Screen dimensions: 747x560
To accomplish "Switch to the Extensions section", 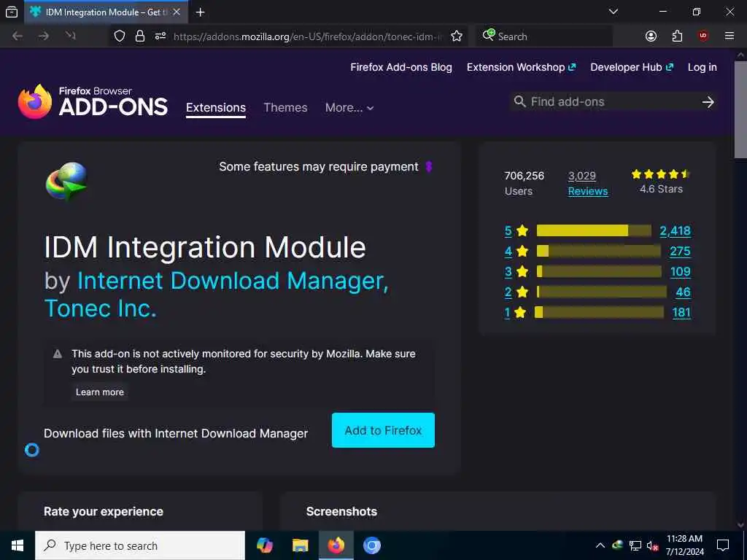I will (x=216, y=108).
